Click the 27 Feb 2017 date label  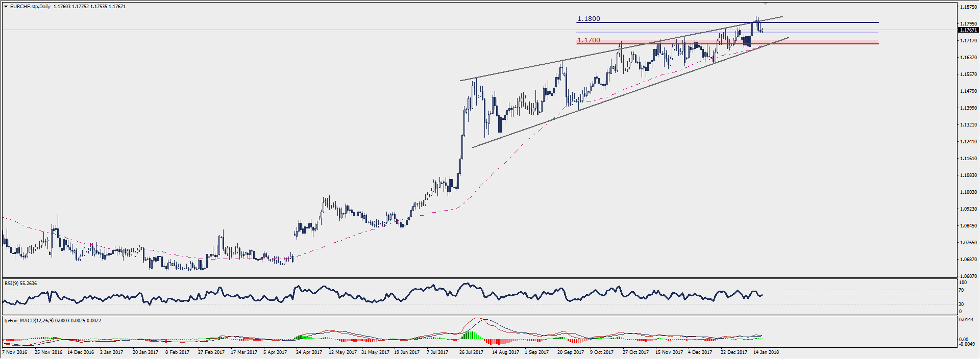point(211,352)
